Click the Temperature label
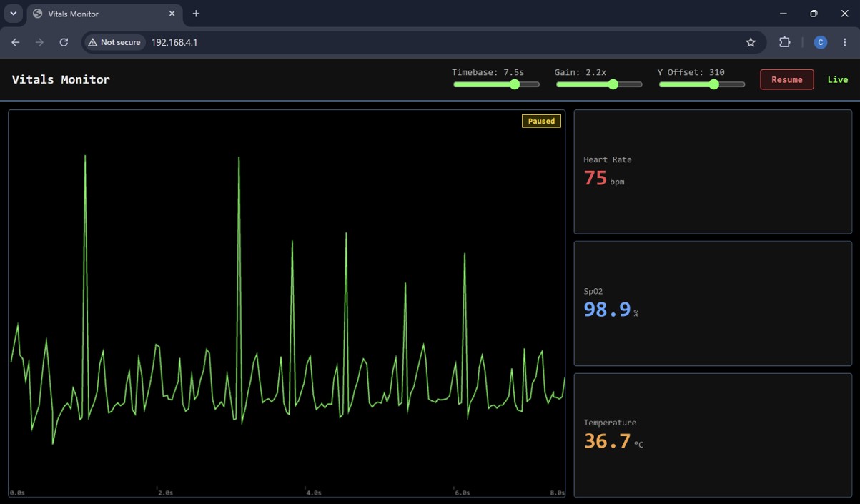 click(610, 423)
